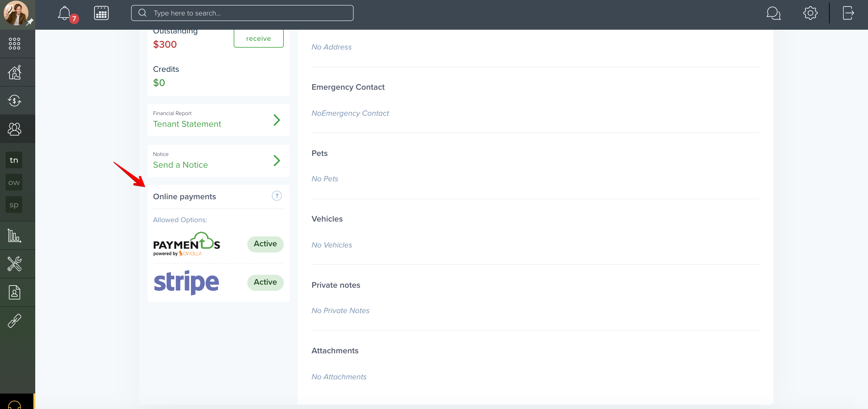Select the 'ow' owners shortcut

click(x=14, y=183)
